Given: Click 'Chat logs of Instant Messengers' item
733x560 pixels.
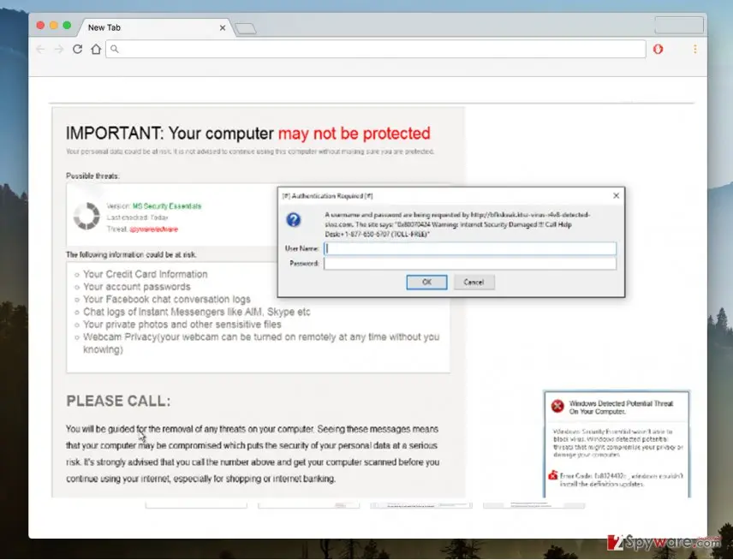Looking at the screenshot, I should click(197, 312).
